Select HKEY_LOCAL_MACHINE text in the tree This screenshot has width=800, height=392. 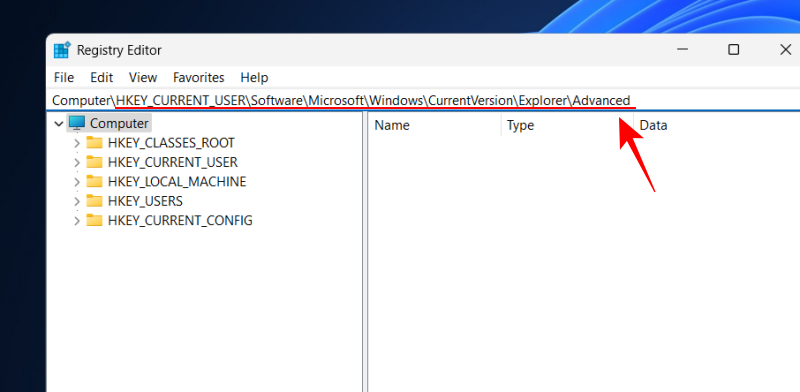coord(177,181)
